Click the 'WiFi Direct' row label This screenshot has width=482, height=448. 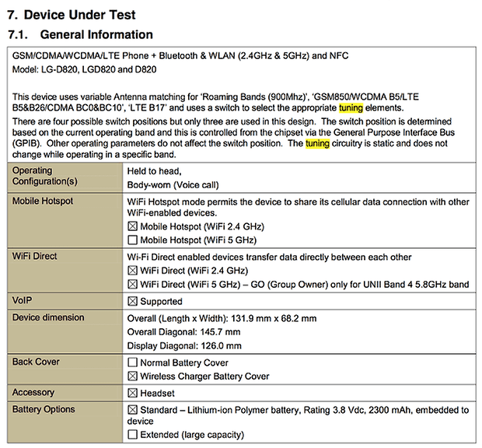tap(34, 256)
